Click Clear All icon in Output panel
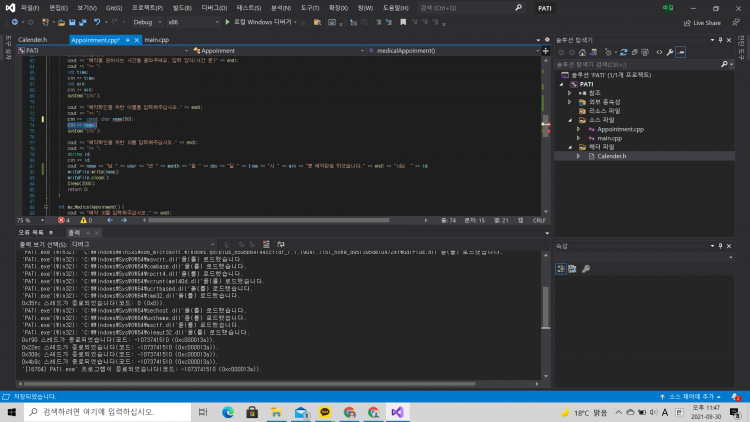Viewport: 750px width, 422px height. (x=266, y=244)
